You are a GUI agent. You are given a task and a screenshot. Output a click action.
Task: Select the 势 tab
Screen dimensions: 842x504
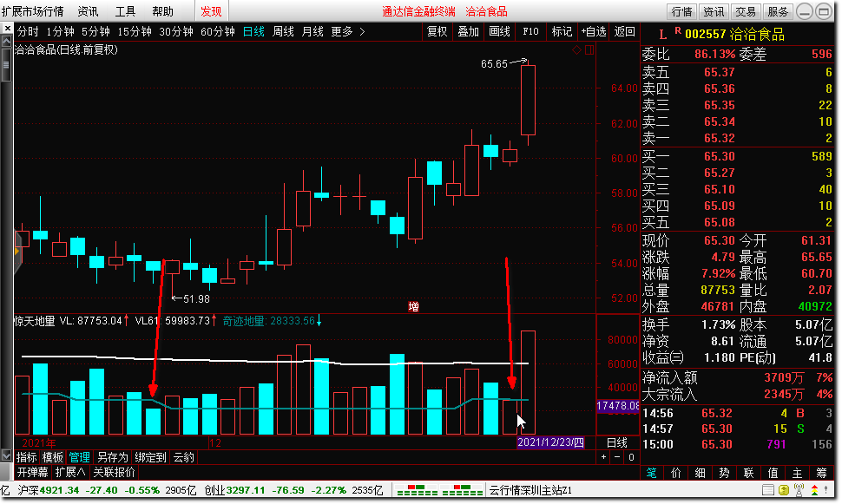[x=725, y=473]
